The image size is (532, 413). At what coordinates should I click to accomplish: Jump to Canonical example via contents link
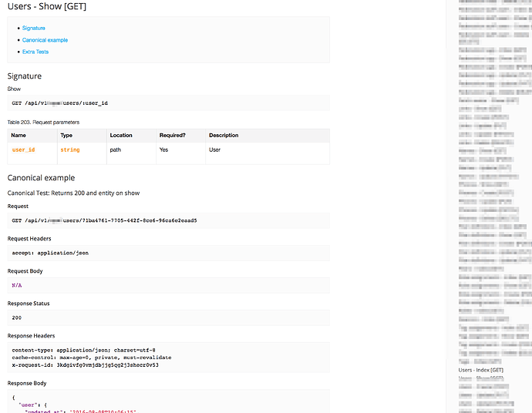(45, 40)
